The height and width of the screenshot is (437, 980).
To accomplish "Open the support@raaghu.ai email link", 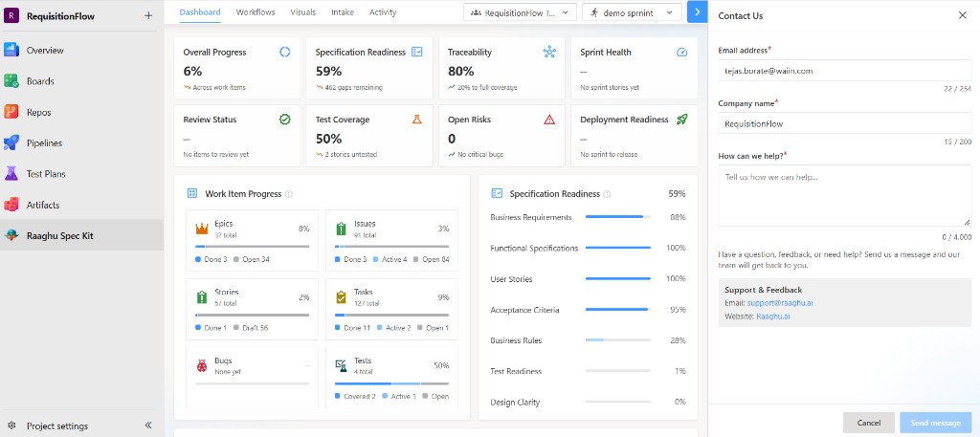I will [x=780, y=303].
